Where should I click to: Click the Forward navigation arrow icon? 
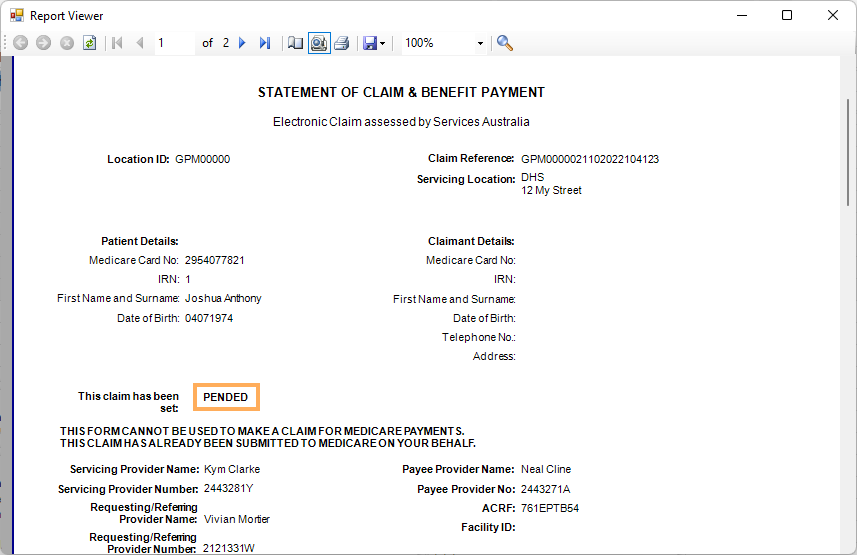44,43
